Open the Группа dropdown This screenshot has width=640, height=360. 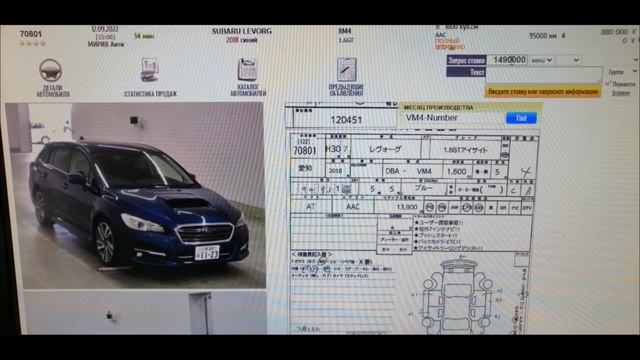coord(622,72)
